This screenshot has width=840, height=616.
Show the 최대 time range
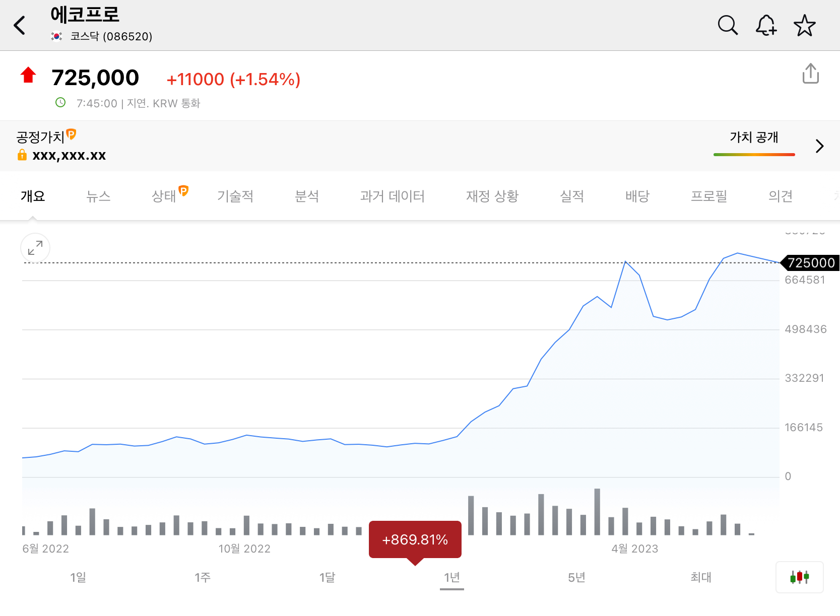point(700,577)
